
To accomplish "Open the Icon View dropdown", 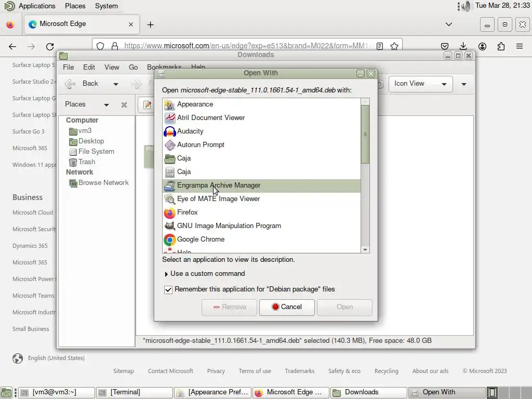I will [x=420, y=84].
